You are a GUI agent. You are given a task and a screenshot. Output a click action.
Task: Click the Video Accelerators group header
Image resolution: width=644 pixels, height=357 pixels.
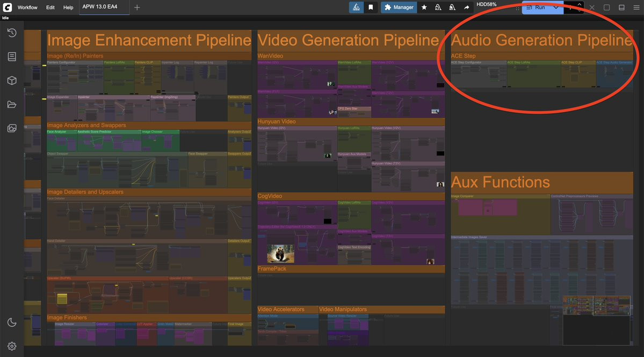click(x=281, y=309)
